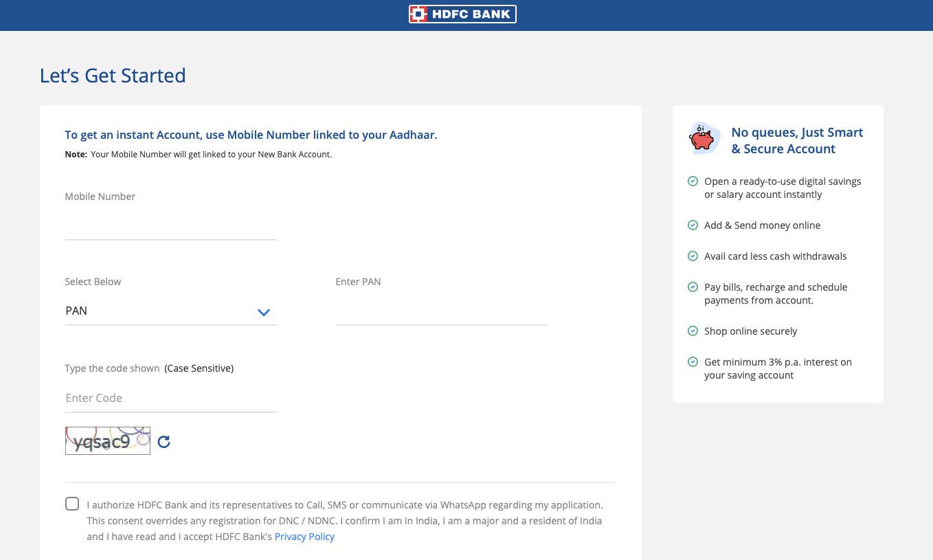
Task: Focus the Mobile Number input field
Action: 170,225
